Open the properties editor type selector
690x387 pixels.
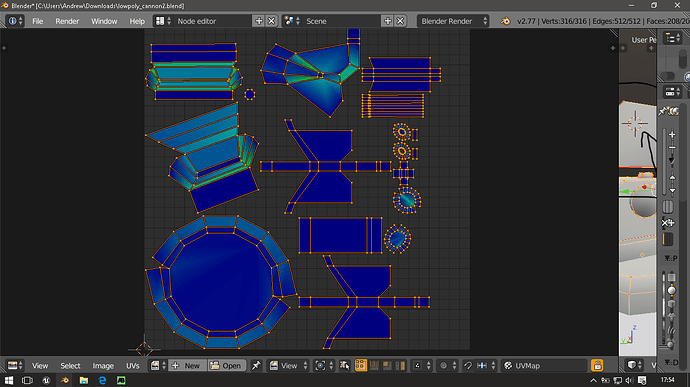[x=672, y=92]
